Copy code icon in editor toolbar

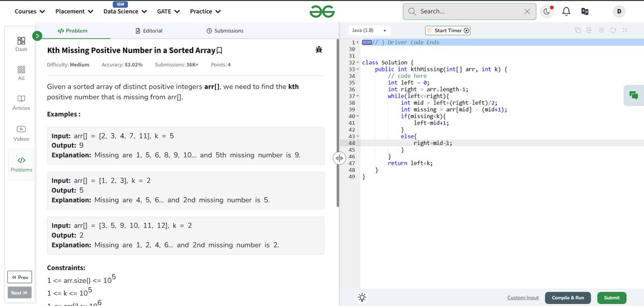(577, 31)
